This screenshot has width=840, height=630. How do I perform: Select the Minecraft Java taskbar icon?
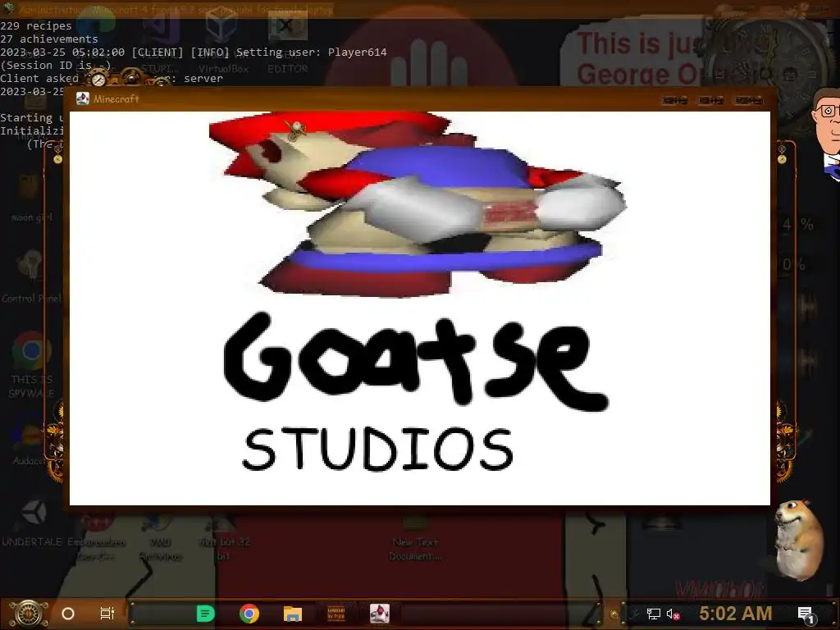379,614
